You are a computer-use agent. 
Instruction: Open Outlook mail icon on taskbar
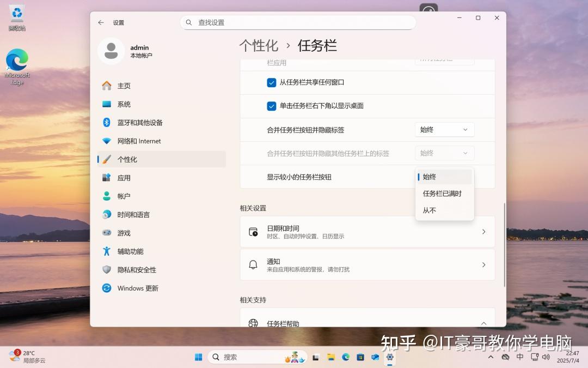(375, 357)
